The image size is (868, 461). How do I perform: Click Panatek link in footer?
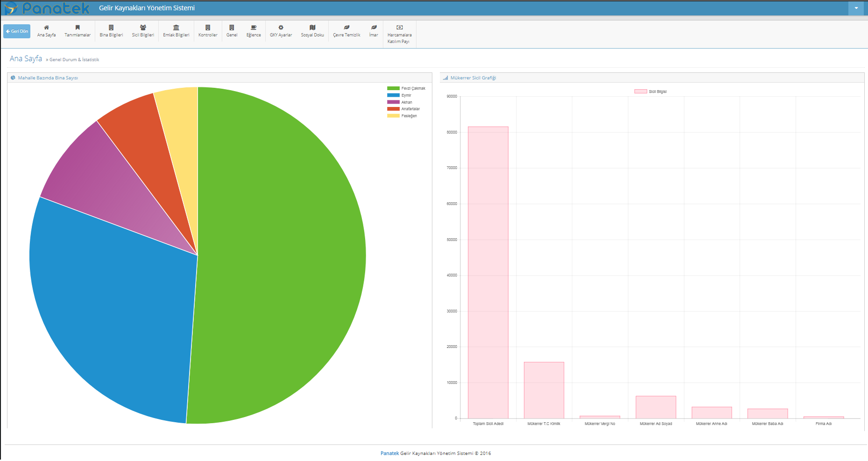coord(389,453)
